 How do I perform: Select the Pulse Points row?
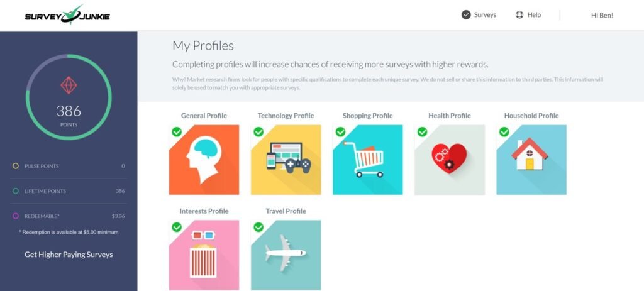pos(69,166)
